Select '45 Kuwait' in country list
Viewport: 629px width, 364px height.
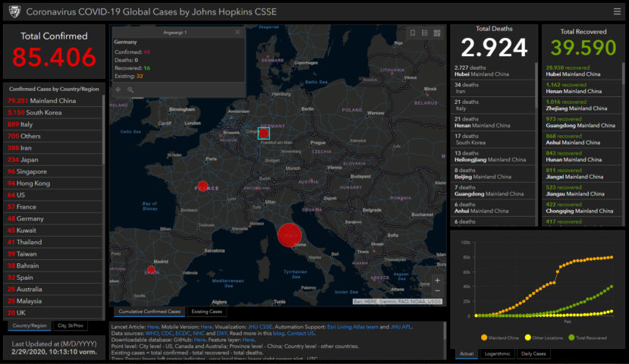pos(53,230)
